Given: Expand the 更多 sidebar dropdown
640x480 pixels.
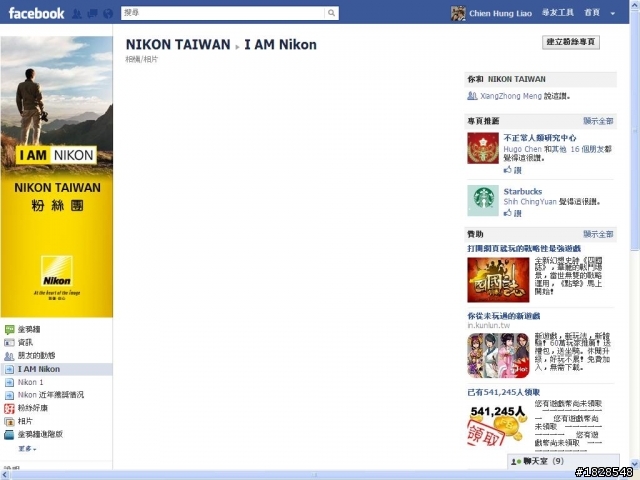Looking at the screenshot, I should 27,449.
